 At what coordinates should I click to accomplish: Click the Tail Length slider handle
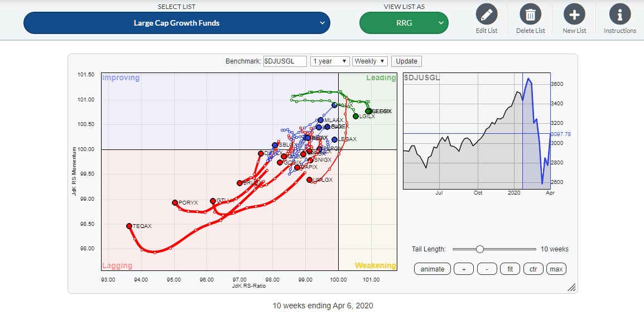pyautogui.click(x=479, y=249)
